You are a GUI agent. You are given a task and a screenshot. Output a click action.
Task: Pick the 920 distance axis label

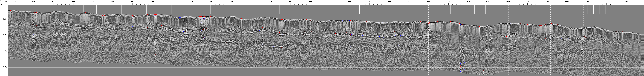[370, 2]
